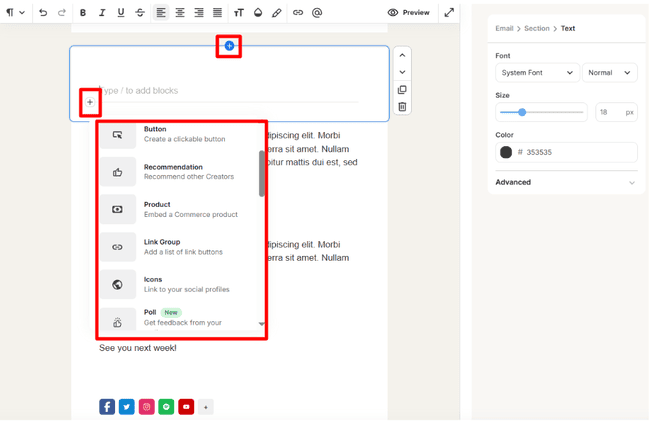Duplicate the selected block
650x421 pixels.
coord(402,90)
